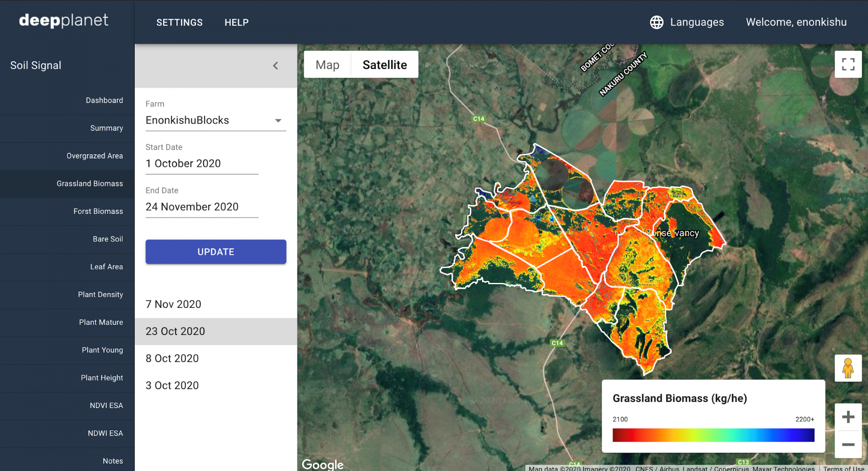Click Welcome, enonkishu user label

coord(796,22)
